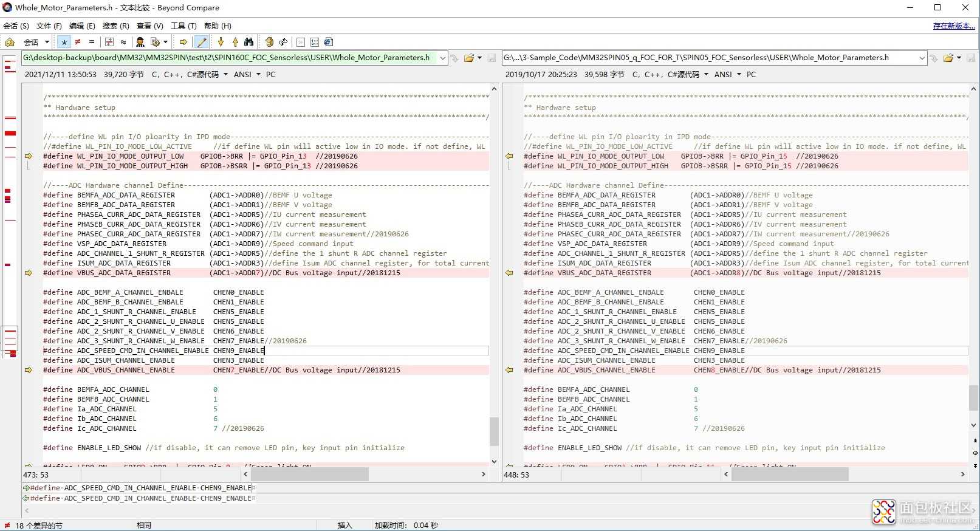Expand the right open-file folder dropdown arrow
This screenshot has height=531, width=980.
pos(959,58)
